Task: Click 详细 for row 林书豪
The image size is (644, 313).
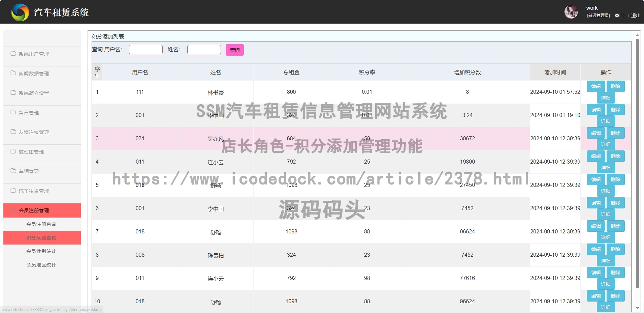Action: (606, 98)
